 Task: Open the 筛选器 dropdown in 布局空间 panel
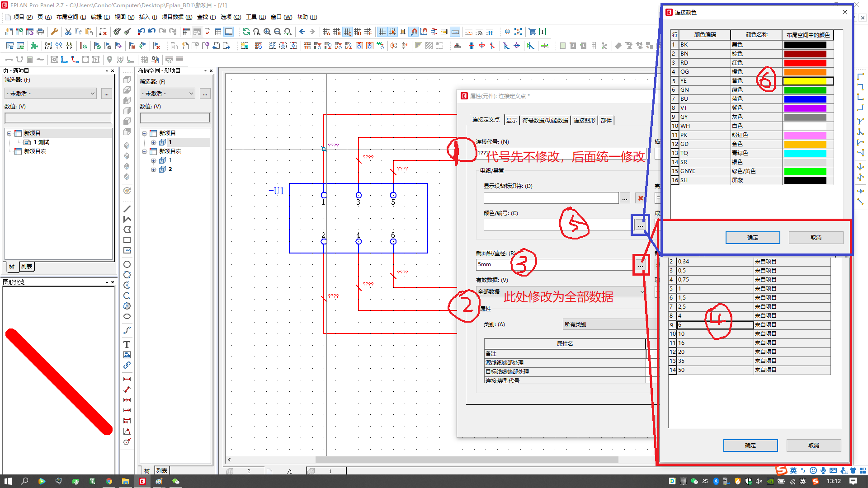tap(167, 93)
